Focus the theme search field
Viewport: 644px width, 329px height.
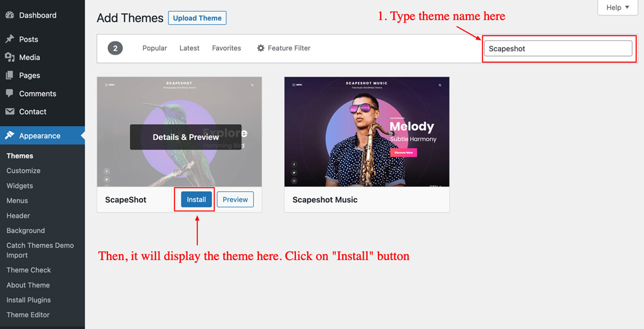coord(557,49)
